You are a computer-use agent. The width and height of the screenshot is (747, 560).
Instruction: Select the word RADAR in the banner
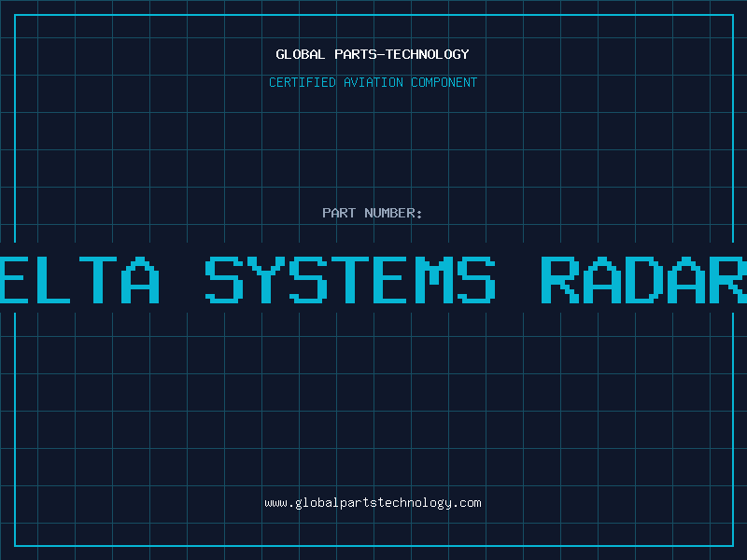(x=644, y=278)
